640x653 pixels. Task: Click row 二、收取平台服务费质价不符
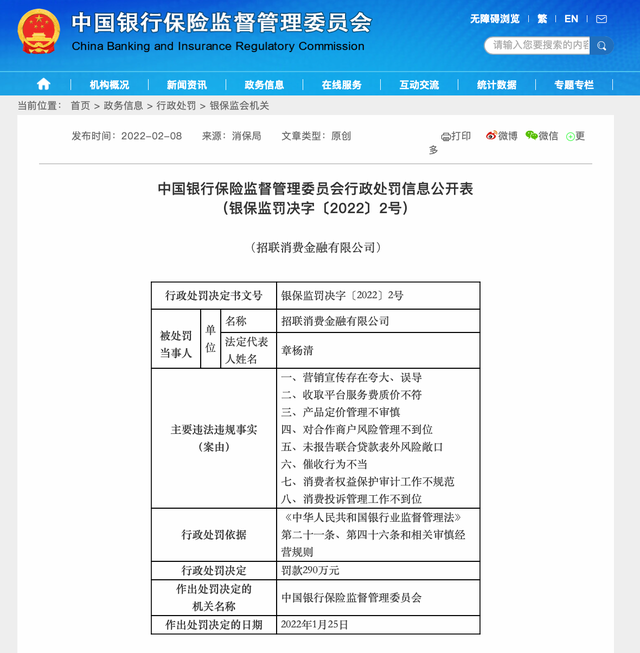click(x=351, y=395)
